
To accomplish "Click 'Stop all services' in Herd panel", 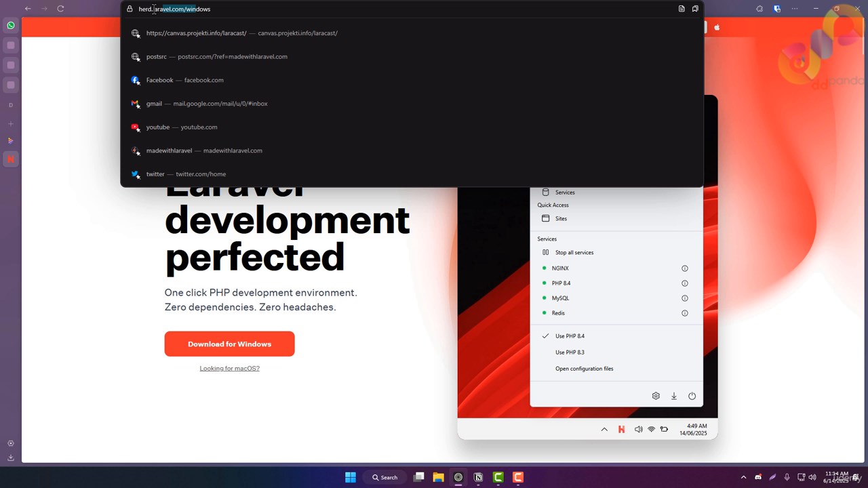I will click(574, 252).
